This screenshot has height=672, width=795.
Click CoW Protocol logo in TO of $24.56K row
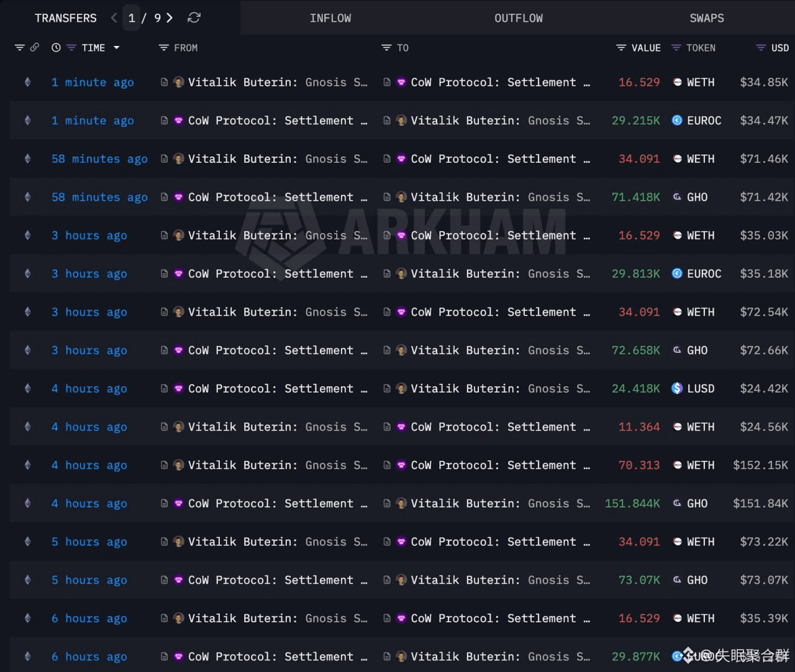coord(402,427)
